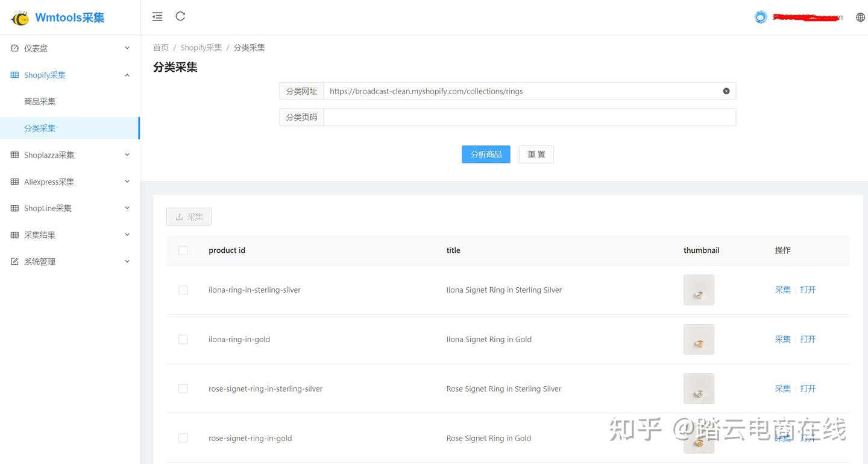Open the 首页 breadcrumb link
The image size is (868, 464).
click(x=160, y=47)
